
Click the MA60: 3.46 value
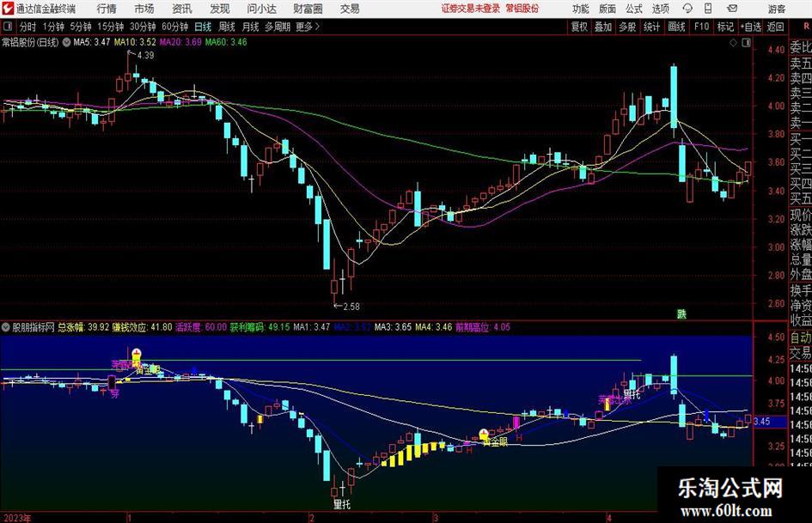(226, 42)
